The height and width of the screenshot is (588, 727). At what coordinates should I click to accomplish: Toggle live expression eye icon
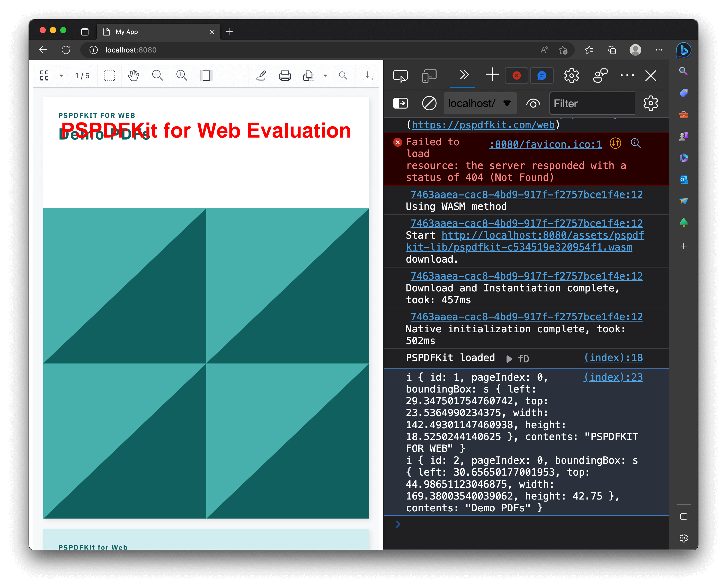point(533,103)
